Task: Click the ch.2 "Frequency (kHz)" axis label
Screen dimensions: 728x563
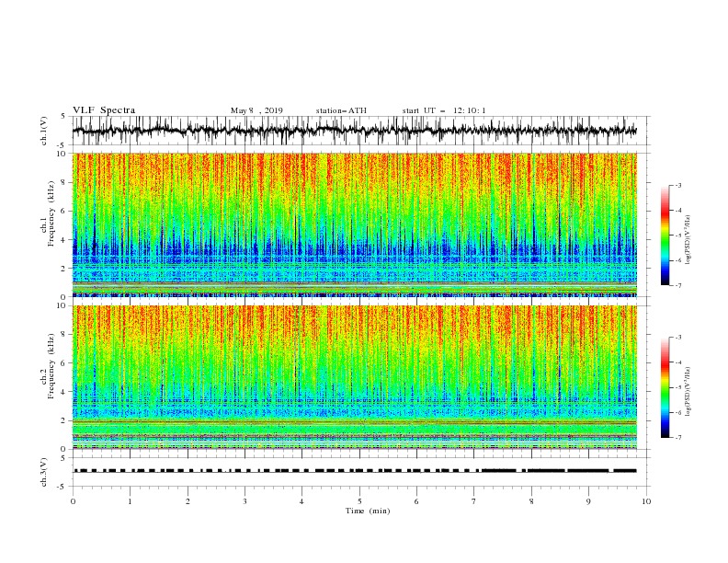Action: [x=51, y=365]
